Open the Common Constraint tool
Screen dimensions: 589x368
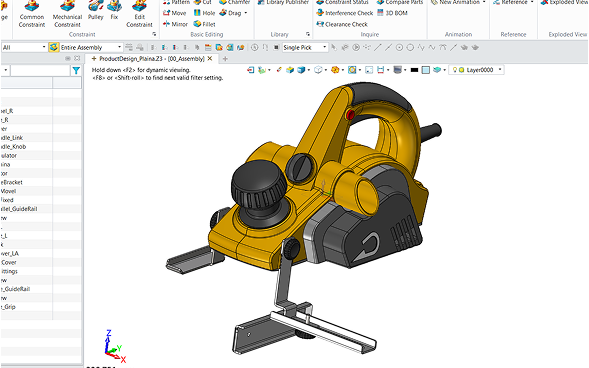32,14
